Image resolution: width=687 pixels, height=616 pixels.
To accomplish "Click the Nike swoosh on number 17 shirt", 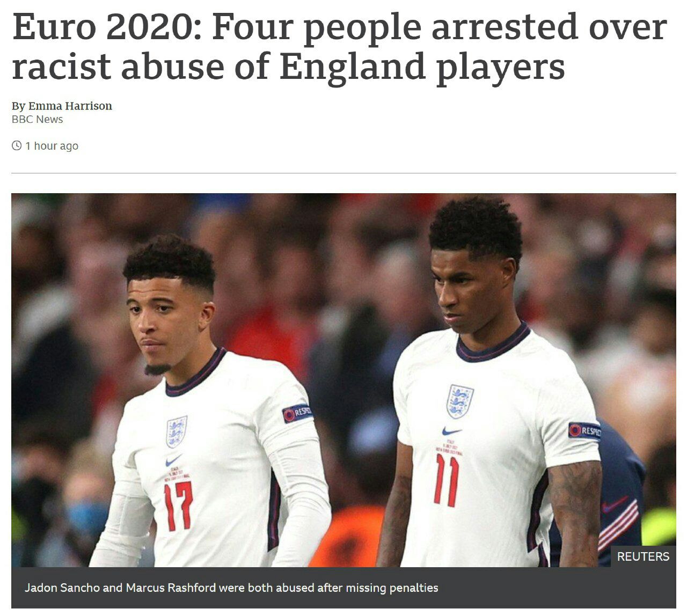I will pos(173,460).
